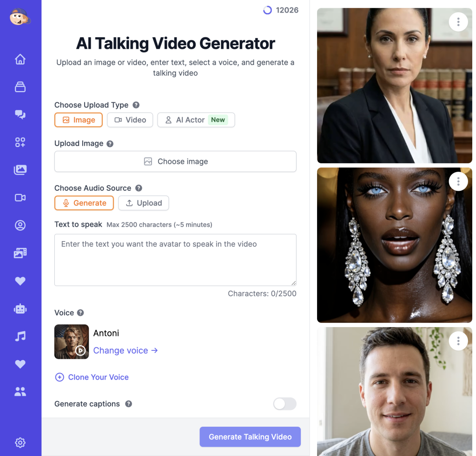476x456 pixels.
Task: Choose Upload as audio source
Action: 144,203
